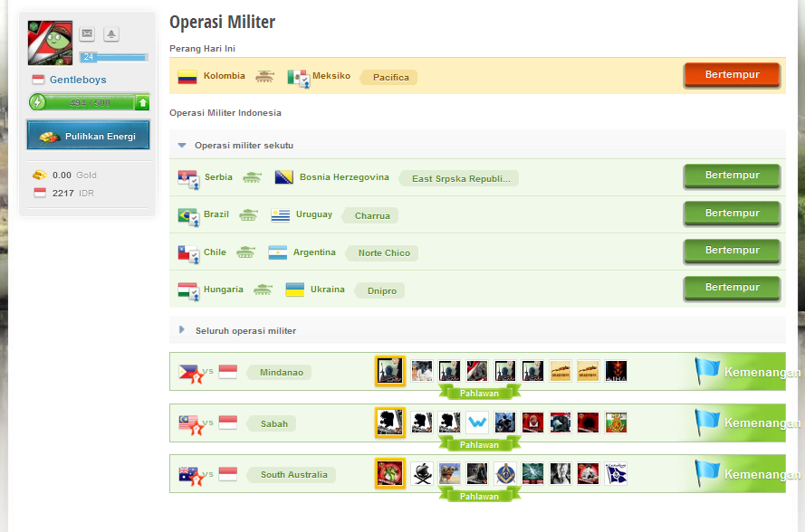Open the Dnipro region tag
This screenshot has width=805, height=532.
381,290
